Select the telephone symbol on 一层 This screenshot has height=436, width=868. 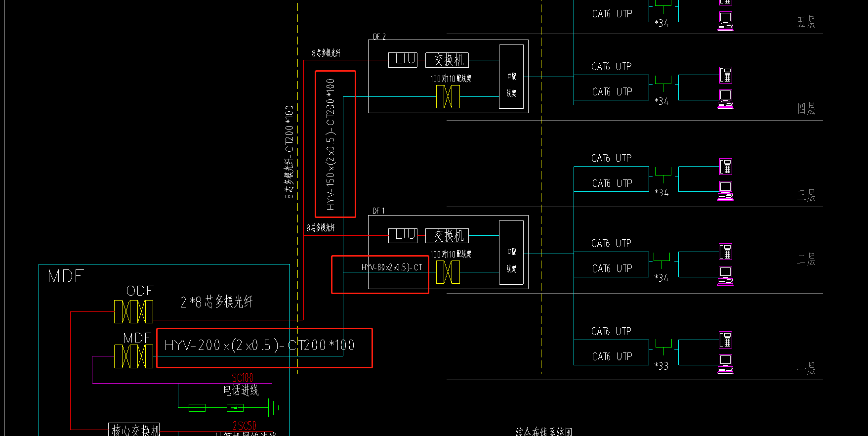click(x=725, y=340)
